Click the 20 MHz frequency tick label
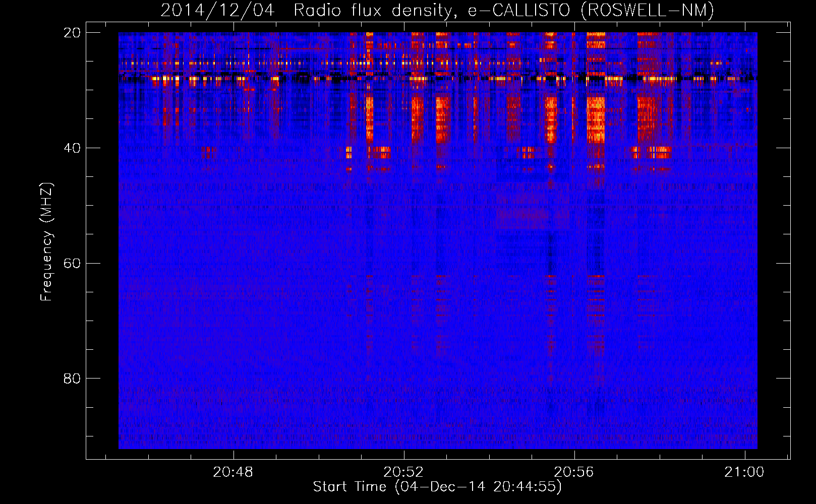The image size is (816, 504). (x=72, y=33)
